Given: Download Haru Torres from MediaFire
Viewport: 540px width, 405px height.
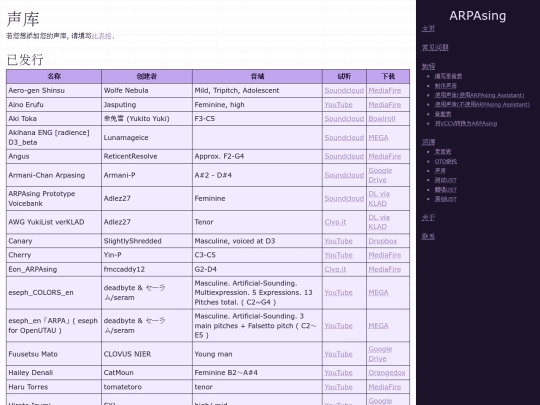Looking at the screenshot, I should click(x=384, y=387).
